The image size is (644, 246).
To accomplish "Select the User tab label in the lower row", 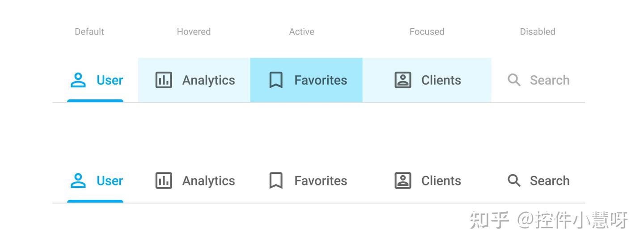I will click(x=110, y=181).
